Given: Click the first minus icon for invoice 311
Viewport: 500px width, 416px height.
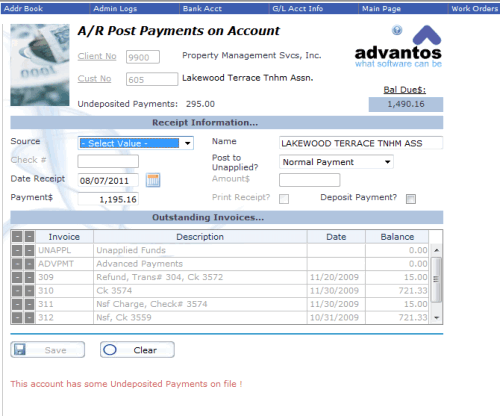Looking at the screenshot, I should (17, 304).
